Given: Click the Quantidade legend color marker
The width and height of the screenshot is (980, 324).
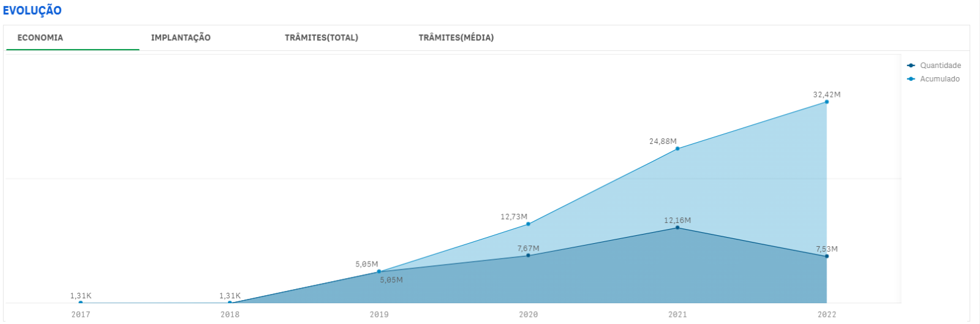Looking at the screenshot, I should click(911, 66).
